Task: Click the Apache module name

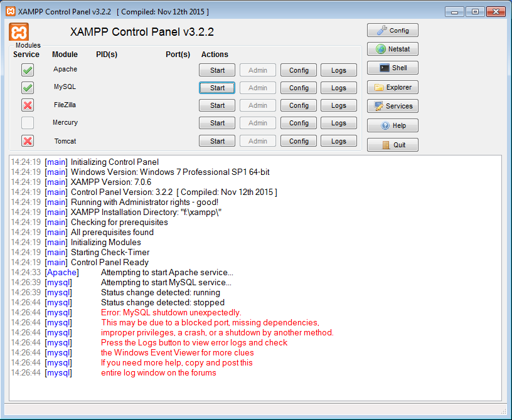Action: (65, 69)
